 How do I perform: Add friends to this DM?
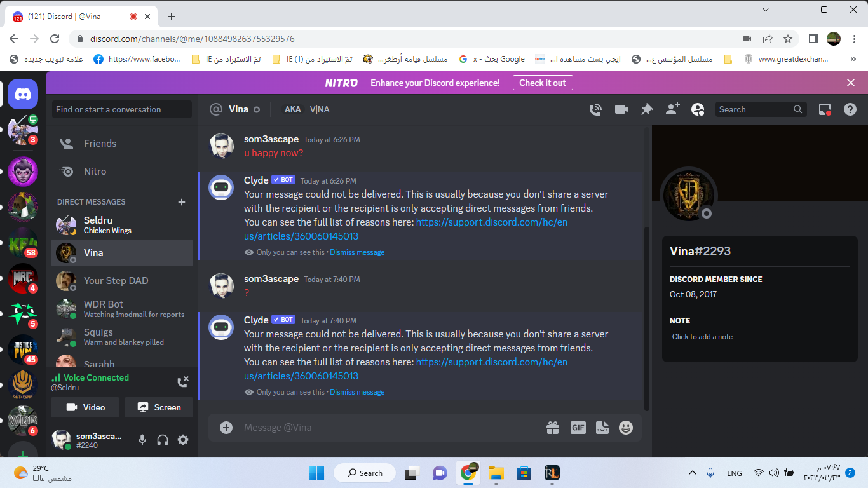(x=672, y=109)
